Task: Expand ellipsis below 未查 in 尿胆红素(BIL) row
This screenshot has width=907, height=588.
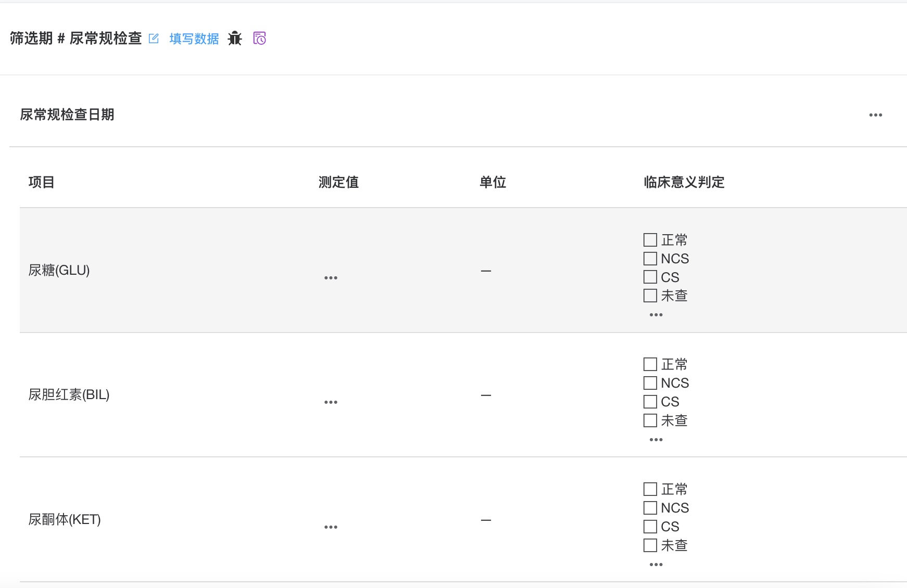Action: click(x=656, y=440)
